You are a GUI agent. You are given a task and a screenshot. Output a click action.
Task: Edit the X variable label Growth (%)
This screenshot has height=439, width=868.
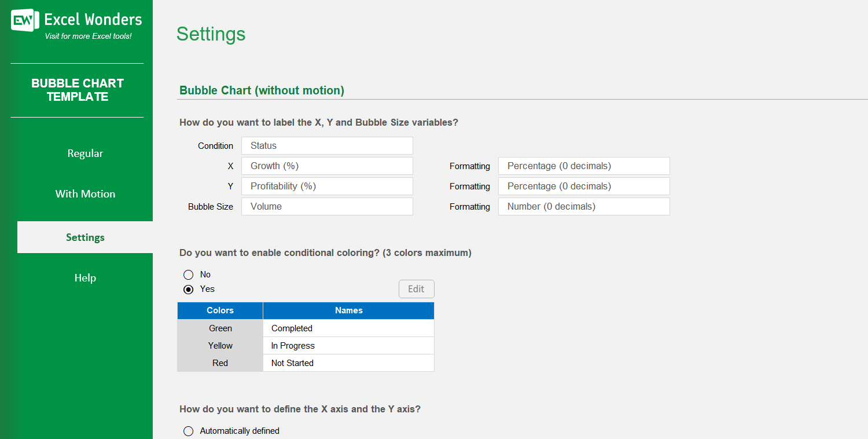tap(327, 166)
